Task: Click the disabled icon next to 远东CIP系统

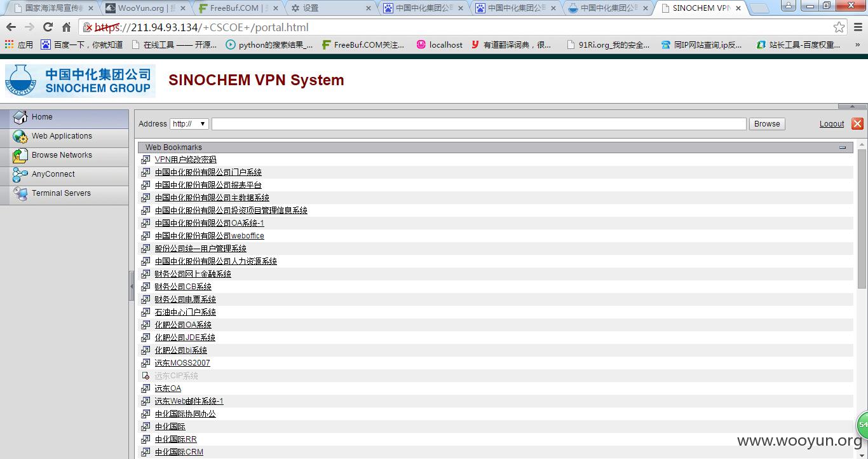Action: 146,376
